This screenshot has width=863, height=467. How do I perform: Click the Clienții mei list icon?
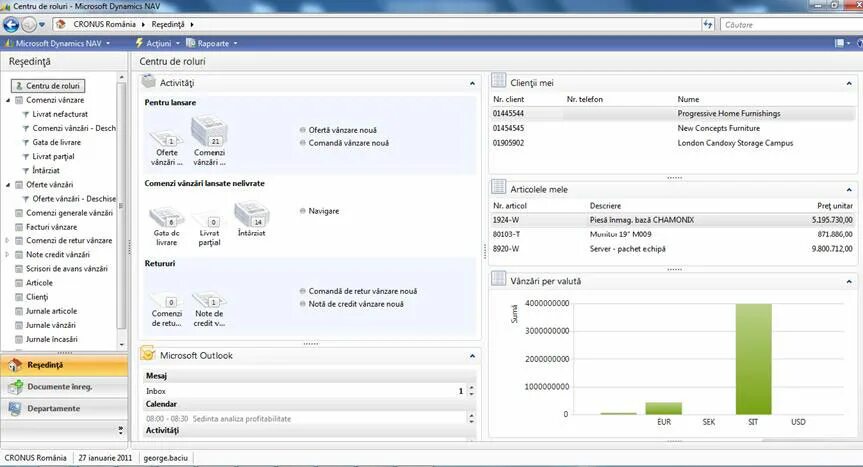[x=499, y=81]
